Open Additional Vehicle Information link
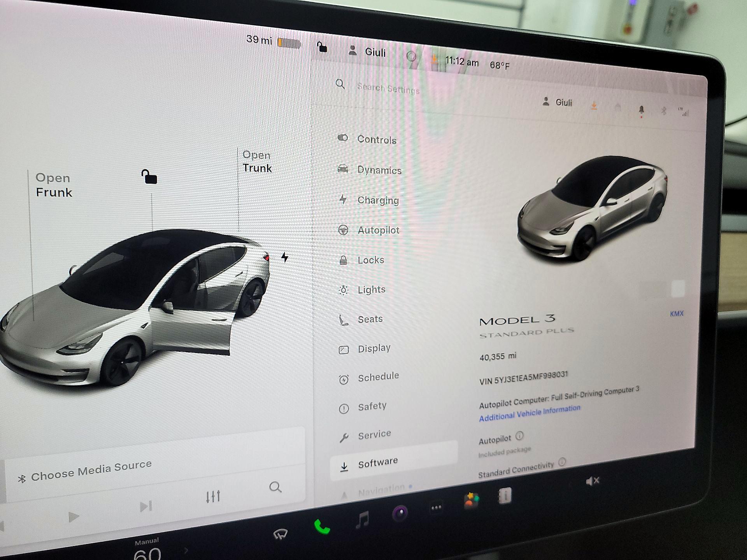 pyautogui.click(x=529, y=413)
